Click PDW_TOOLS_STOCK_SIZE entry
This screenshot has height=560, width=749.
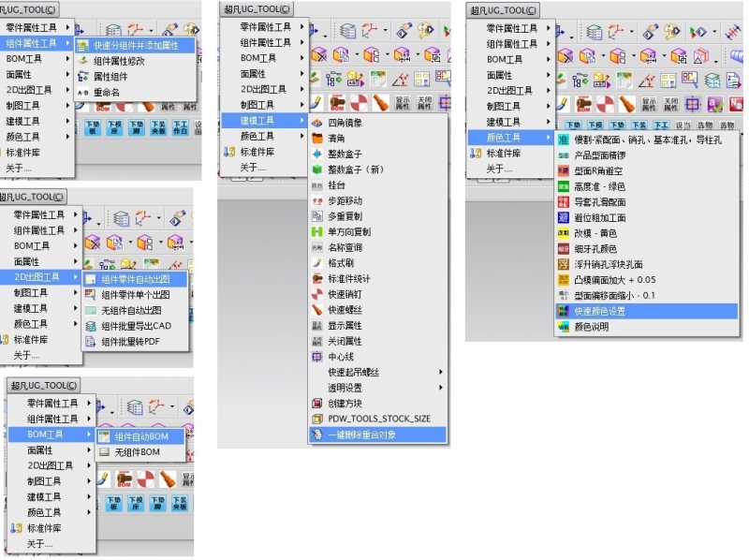pyautogui.click(x=378, y=420)
